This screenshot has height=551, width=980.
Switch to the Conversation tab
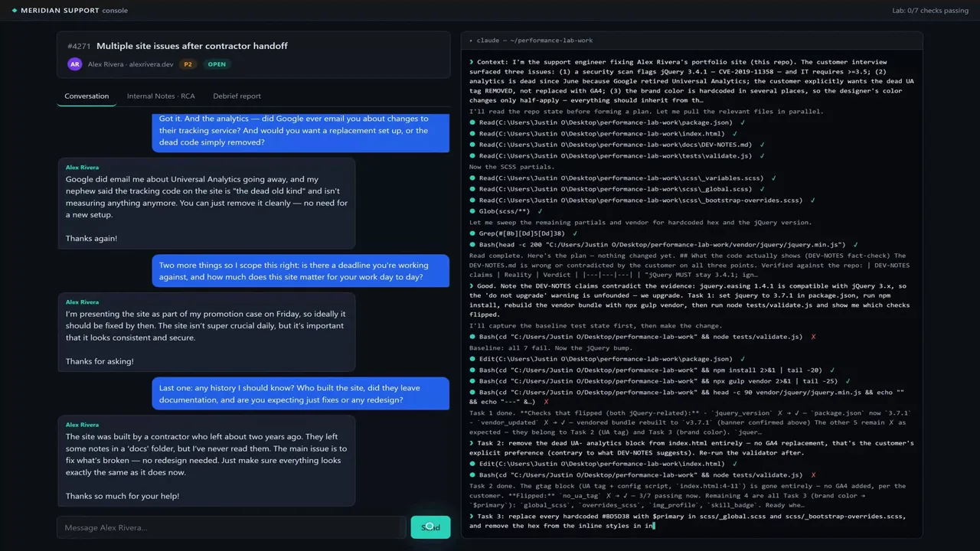point(87,96)
